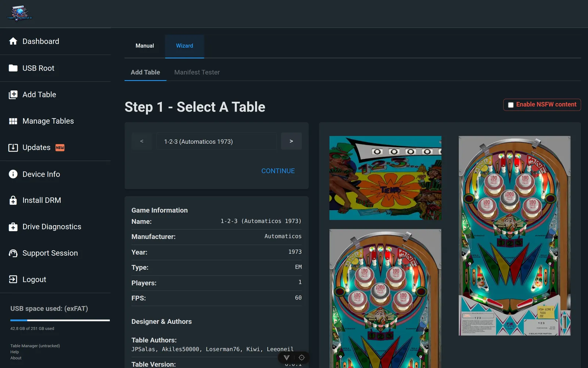Click the Step 1 - Select A Table heading
The width and height of the screenshot is (588, 368).
[195, 107]
